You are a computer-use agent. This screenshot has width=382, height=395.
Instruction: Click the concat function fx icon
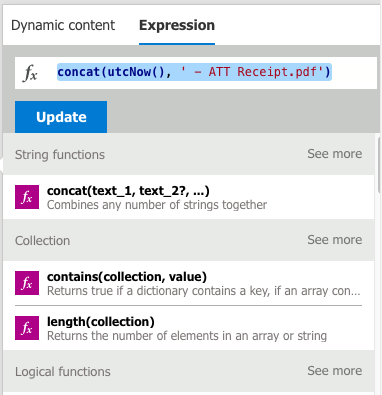(27, 197)
